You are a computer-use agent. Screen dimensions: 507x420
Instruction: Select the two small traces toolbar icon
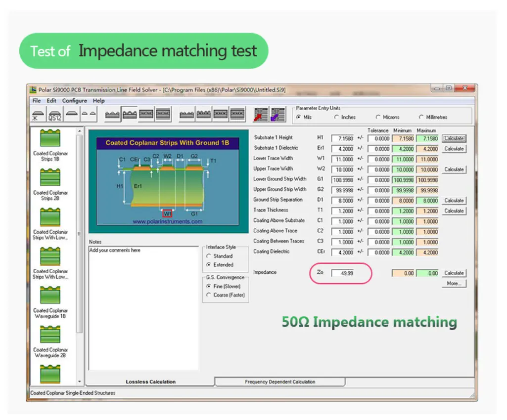89,115
